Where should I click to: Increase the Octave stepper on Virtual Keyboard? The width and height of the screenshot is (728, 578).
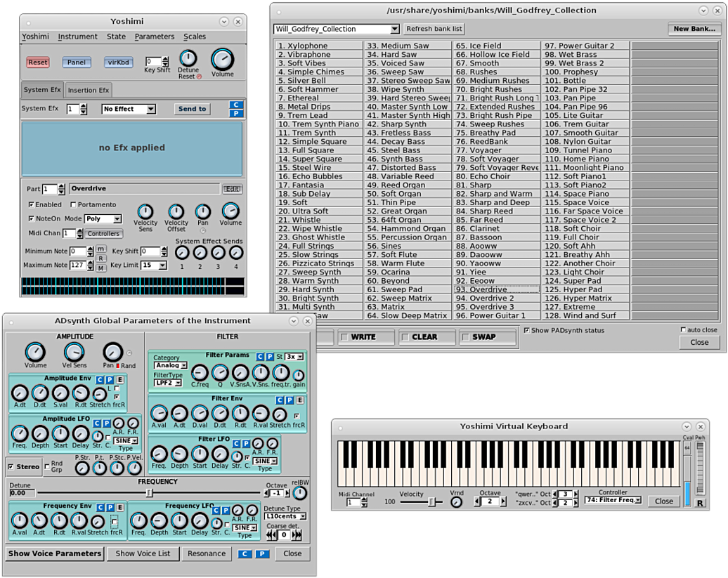(503, 501)
